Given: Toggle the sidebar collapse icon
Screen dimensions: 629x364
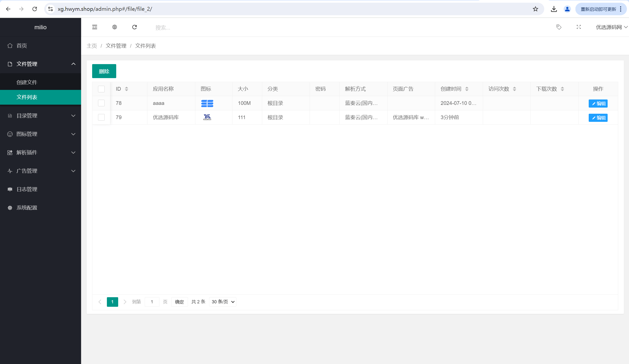Looking at the screenshot, I should click(x=95, y=27).
